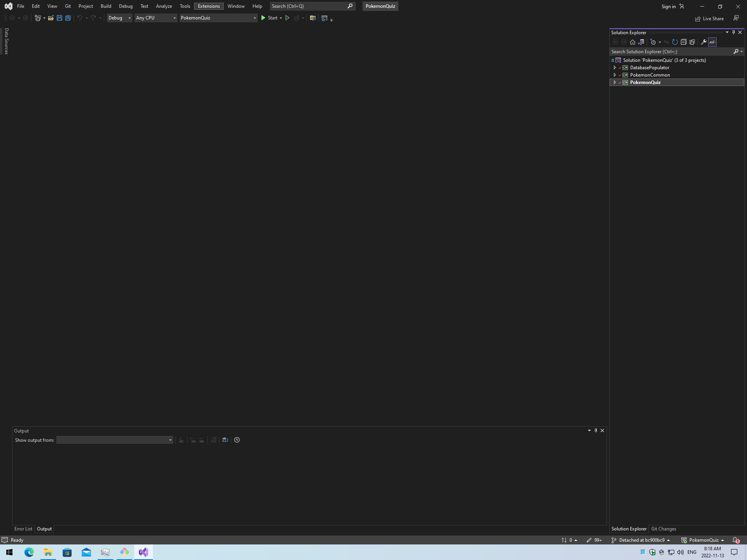Screen dimensions: 747x560
Task: Click the Pending Changes Filter clock icon
Action: tap(653, 42)
